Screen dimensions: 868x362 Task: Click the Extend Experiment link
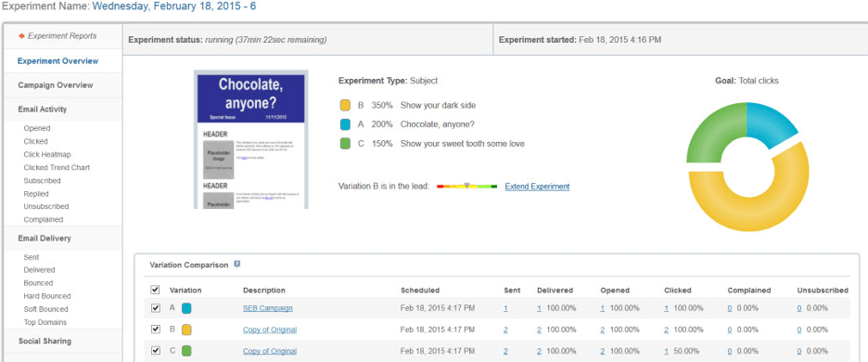tap(537, 187)
